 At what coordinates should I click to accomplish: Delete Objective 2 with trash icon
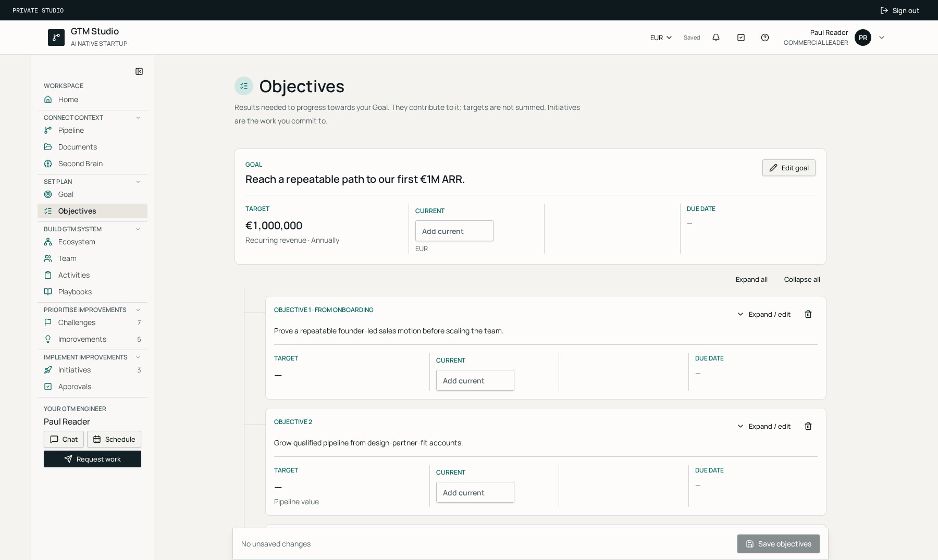(x=808, y=426)
